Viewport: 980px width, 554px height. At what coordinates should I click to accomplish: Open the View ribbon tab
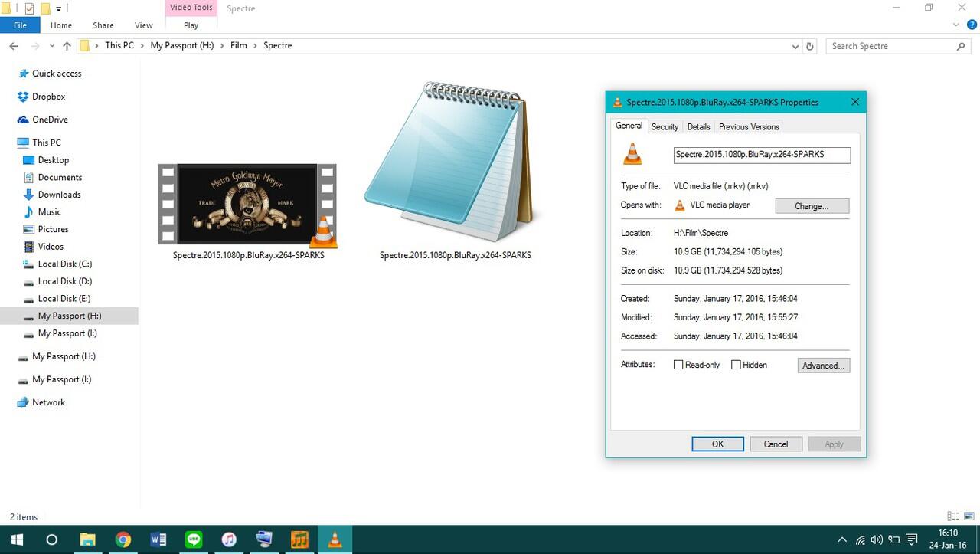(144, 25)
